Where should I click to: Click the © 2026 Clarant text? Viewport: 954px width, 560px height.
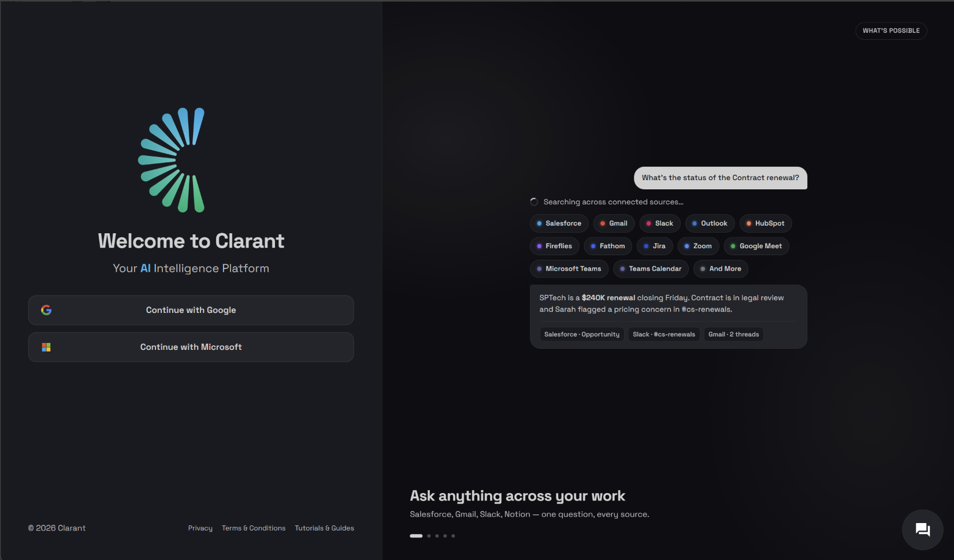57,528
